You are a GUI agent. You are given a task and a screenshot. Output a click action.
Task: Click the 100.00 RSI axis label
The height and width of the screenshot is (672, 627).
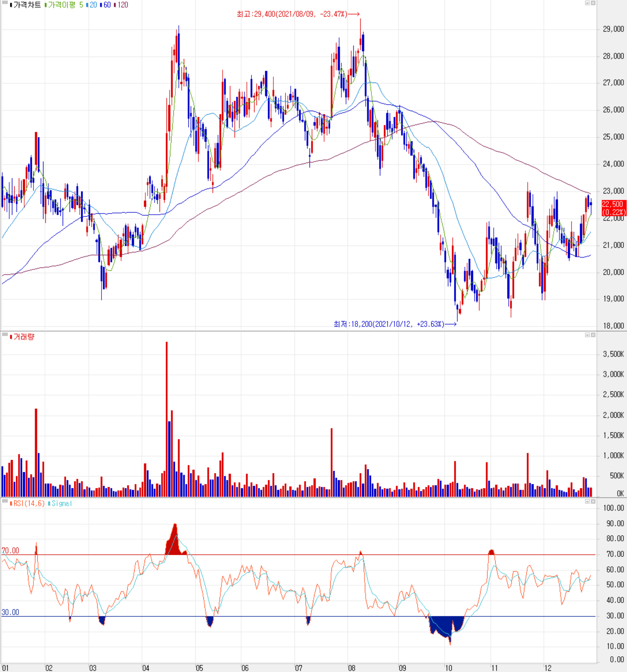(614, 508)
